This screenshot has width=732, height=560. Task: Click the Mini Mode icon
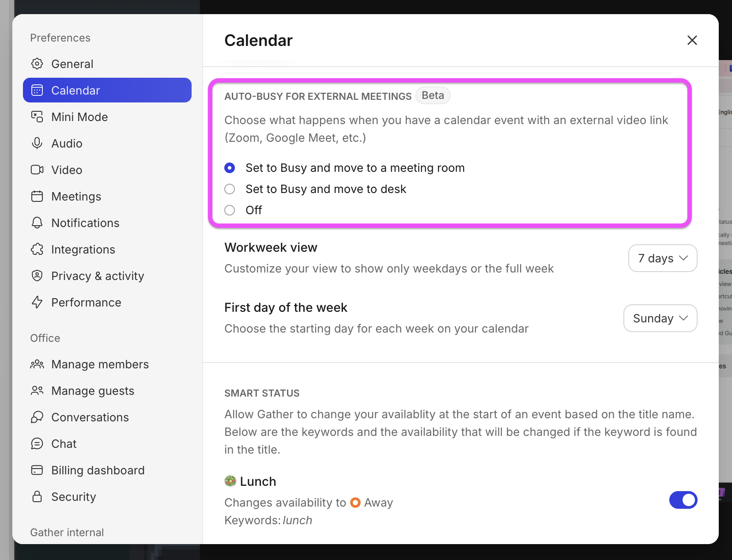click(x=37, y=117)
